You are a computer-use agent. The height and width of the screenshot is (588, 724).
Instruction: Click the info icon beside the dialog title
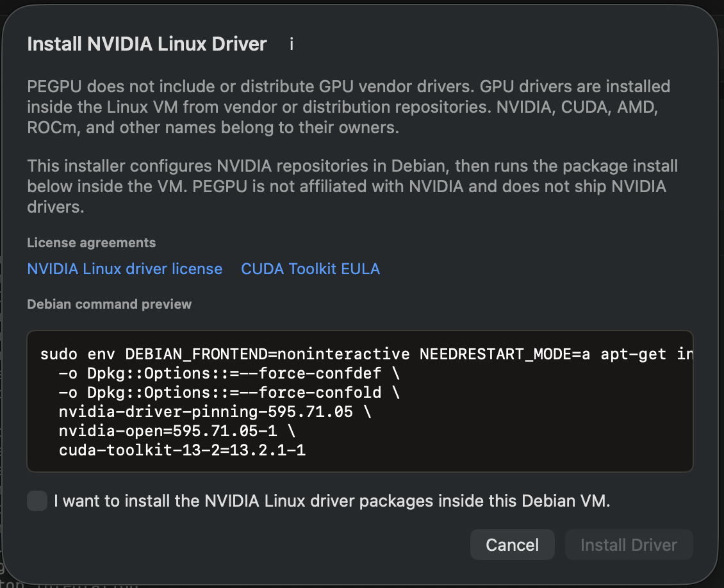pos(292,44)
